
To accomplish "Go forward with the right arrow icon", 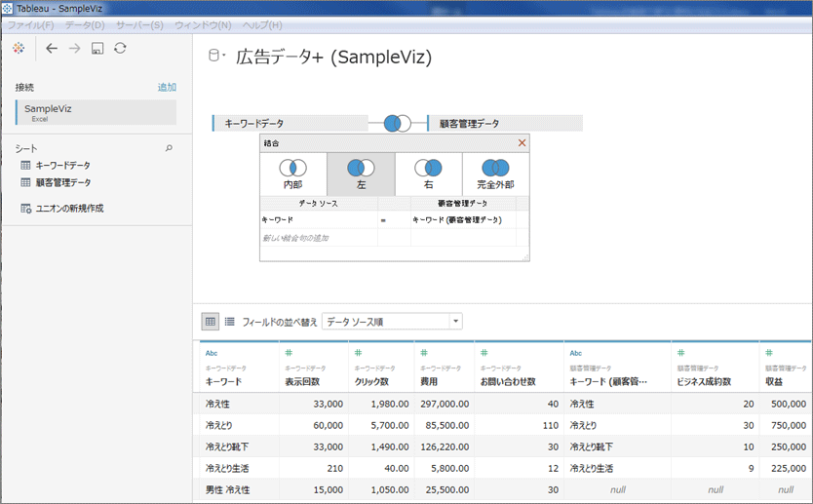I will click(x=75, y=48).
